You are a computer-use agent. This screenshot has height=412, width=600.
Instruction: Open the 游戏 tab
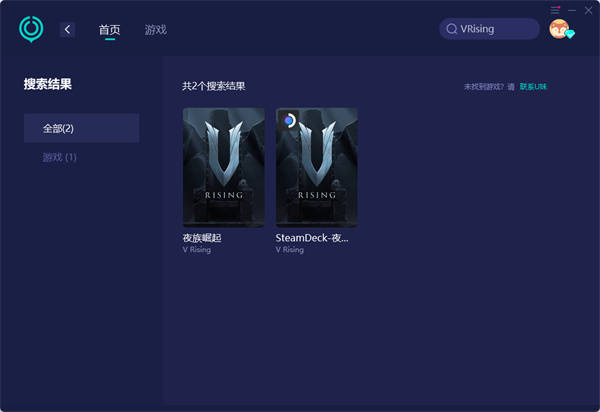[x=156, y=30]
